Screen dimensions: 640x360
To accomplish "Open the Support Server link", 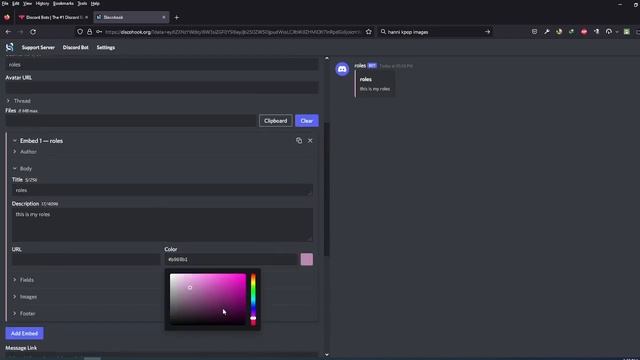I will (x=38, y=47).
